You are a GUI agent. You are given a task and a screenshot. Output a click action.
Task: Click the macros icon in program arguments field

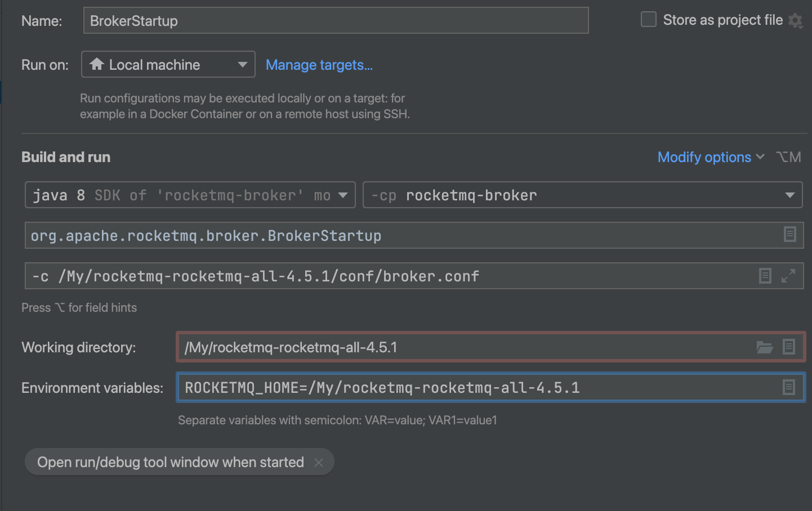pos(765,276)
